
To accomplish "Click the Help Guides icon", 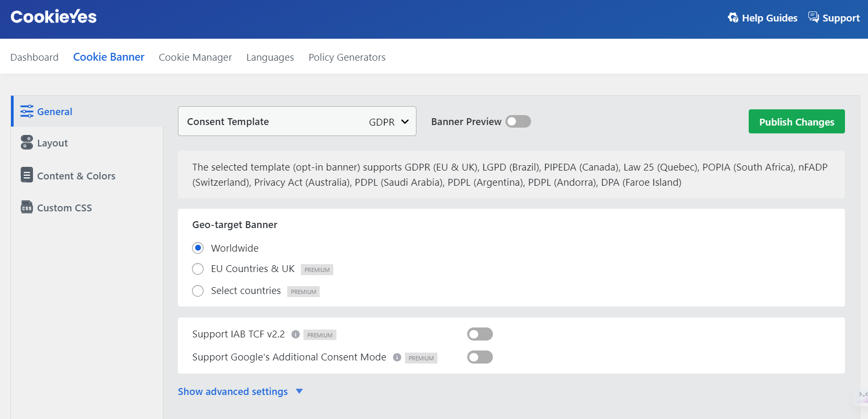I will point(733,18).
